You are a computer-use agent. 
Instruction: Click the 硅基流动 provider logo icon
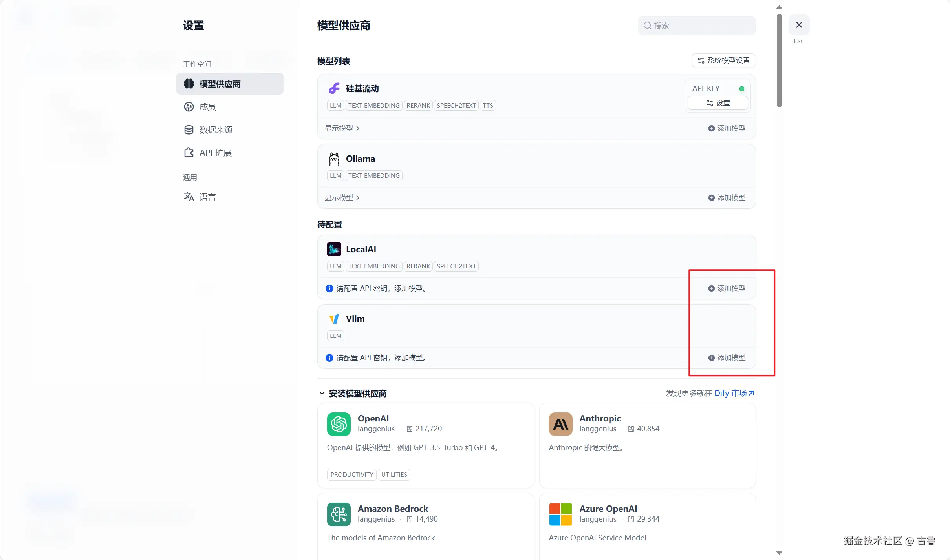pyautogui.click(x=334, y=89)
